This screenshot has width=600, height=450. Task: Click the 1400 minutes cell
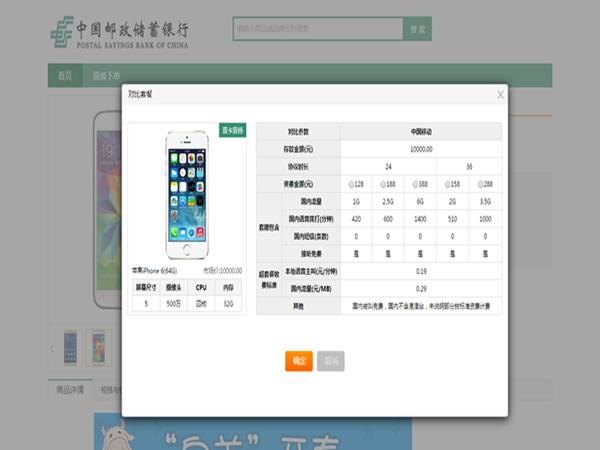420,219
